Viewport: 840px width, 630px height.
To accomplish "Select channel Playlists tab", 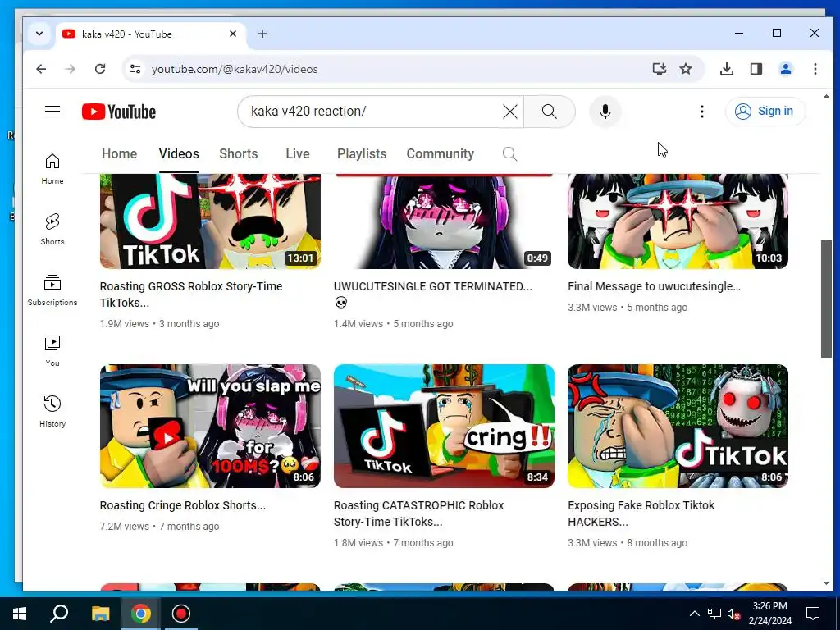I will click(362, 153).
